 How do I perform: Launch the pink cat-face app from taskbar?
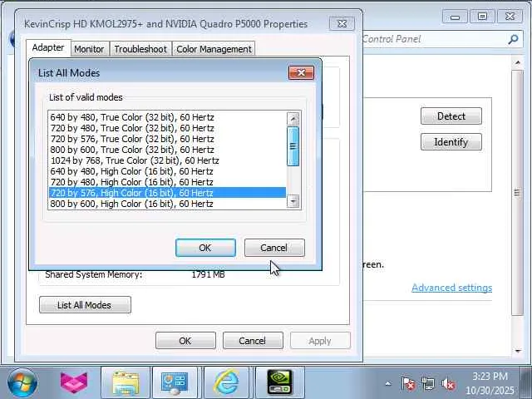pos(74,382)
